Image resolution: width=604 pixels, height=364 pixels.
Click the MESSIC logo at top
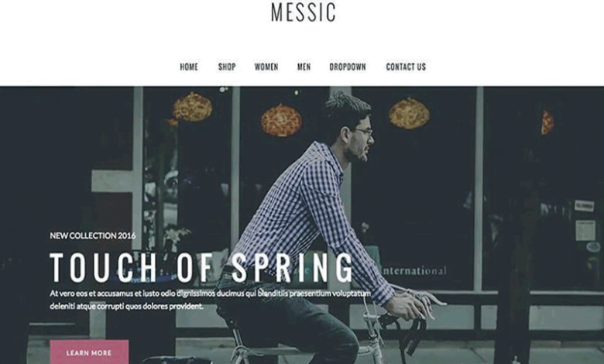[303, 12]
